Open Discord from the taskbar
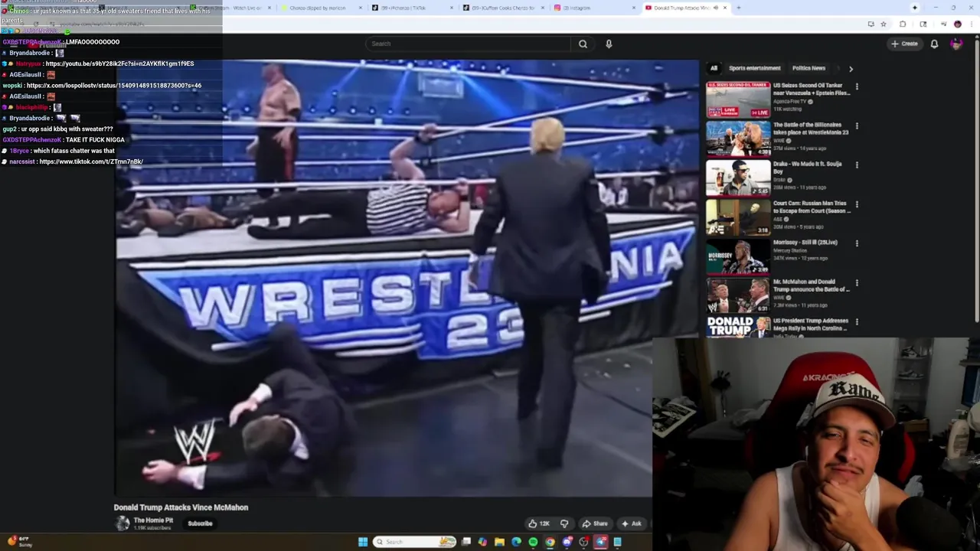 pos(567,542)
